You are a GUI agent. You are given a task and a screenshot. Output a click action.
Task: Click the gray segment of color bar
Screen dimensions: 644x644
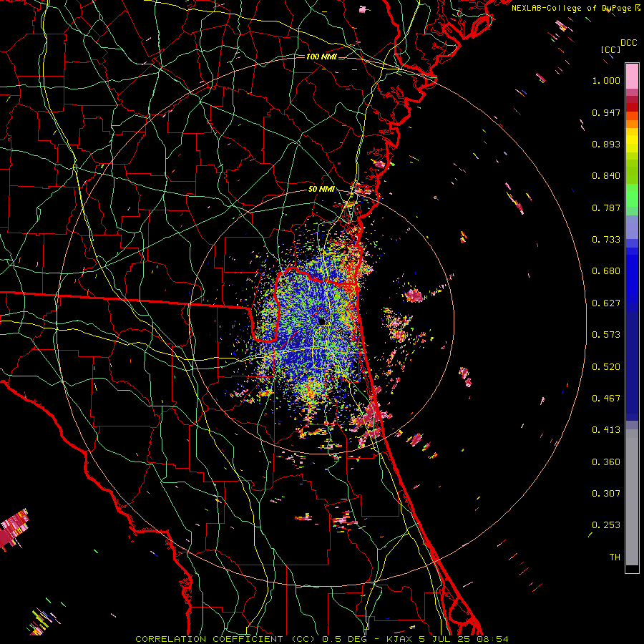click(632, 497)
